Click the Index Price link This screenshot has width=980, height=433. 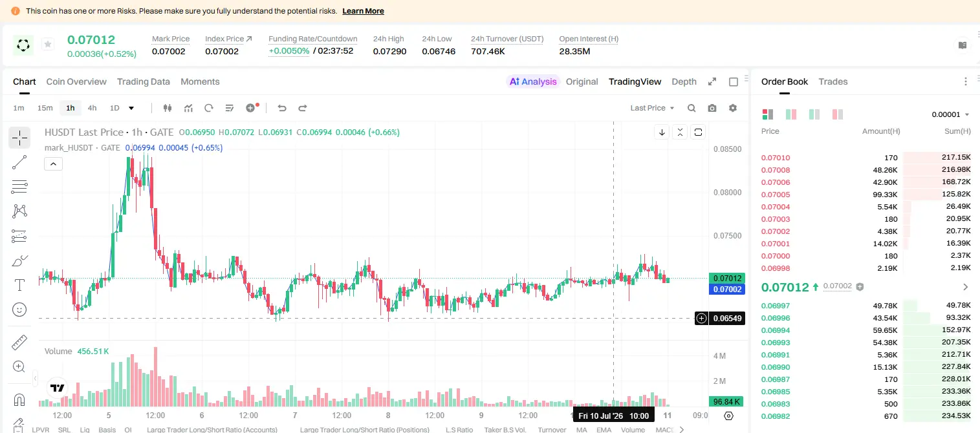coord(228,39)
